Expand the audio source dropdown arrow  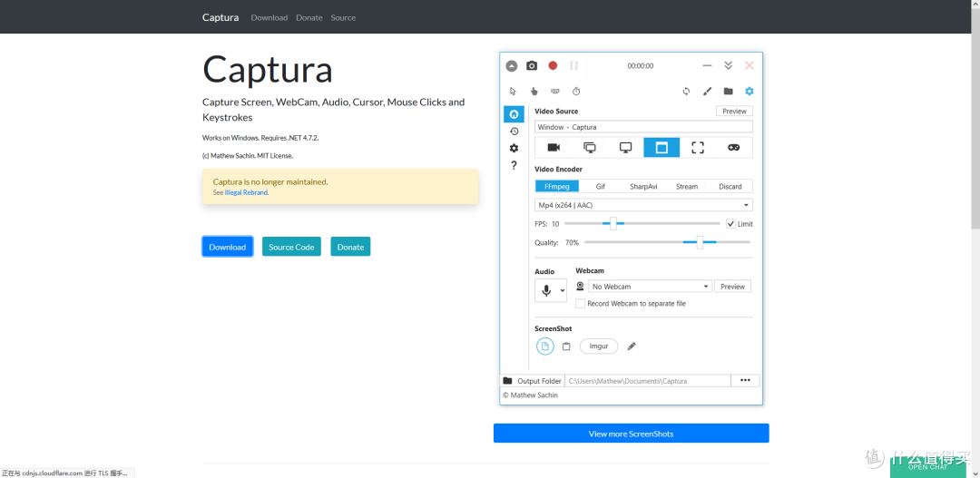coord(563,290)
